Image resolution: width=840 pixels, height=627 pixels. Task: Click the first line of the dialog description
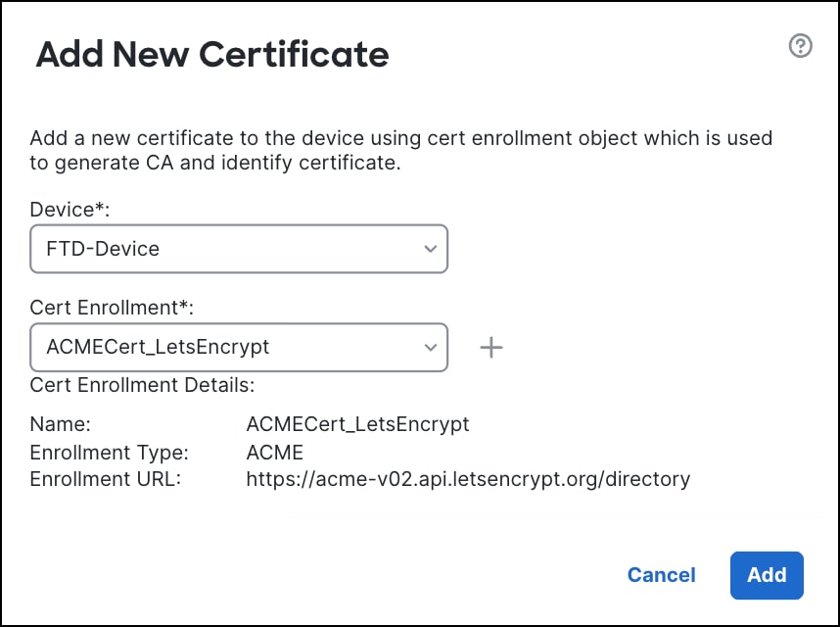pos(401,138)
